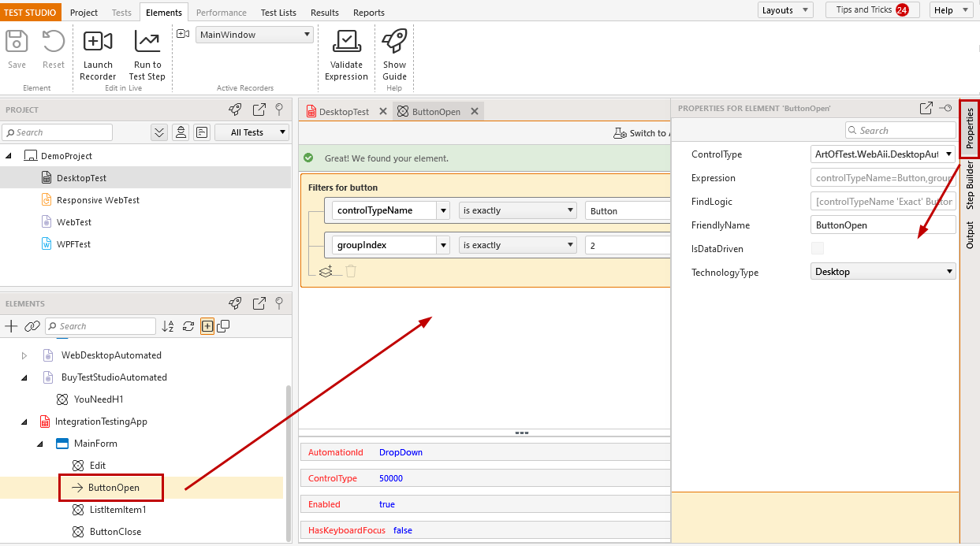Image resolution: width=980 pixels, height=546 pixels.
Task: Open the 'is exactly' dropdown in the controlTypeName row
Action: pos(518,210)
